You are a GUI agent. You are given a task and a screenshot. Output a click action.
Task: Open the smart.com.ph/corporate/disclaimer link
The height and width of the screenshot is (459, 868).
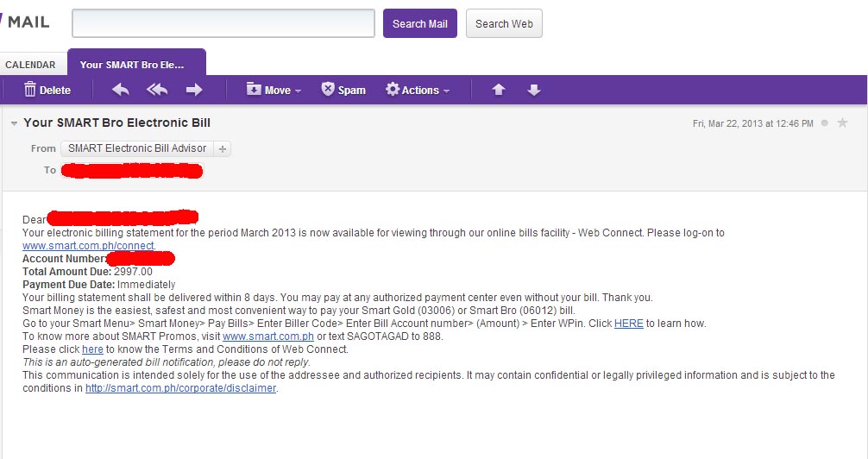(x=180, y=388)
